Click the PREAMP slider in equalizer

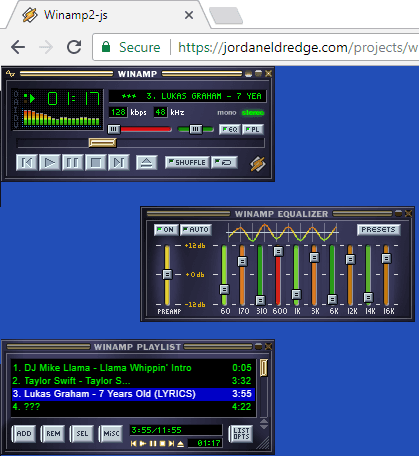(167, 275)
